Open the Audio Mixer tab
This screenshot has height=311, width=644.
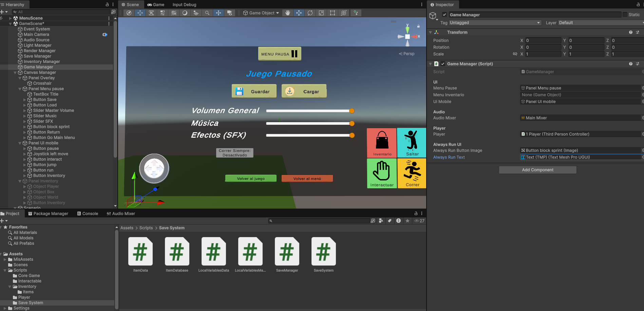click(121, 213)
